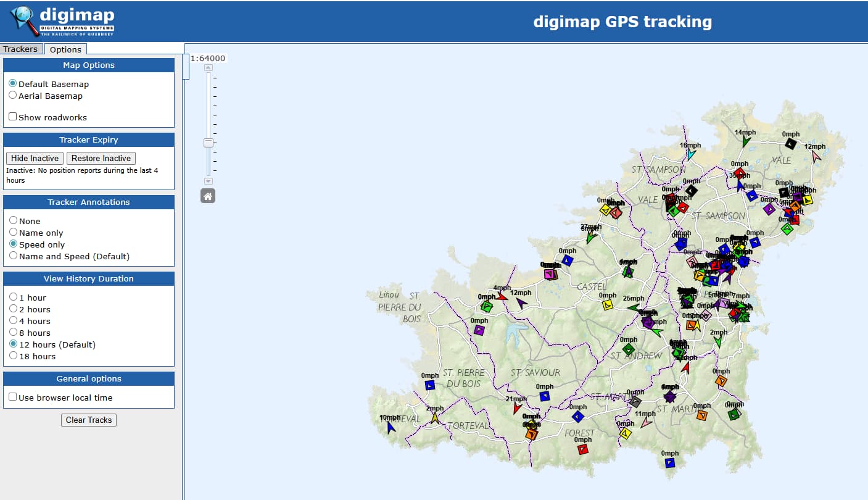The height and width of the screenshot is (500, 868).
Task: Click the map zoom slider handle
Action: click(209, 143)
